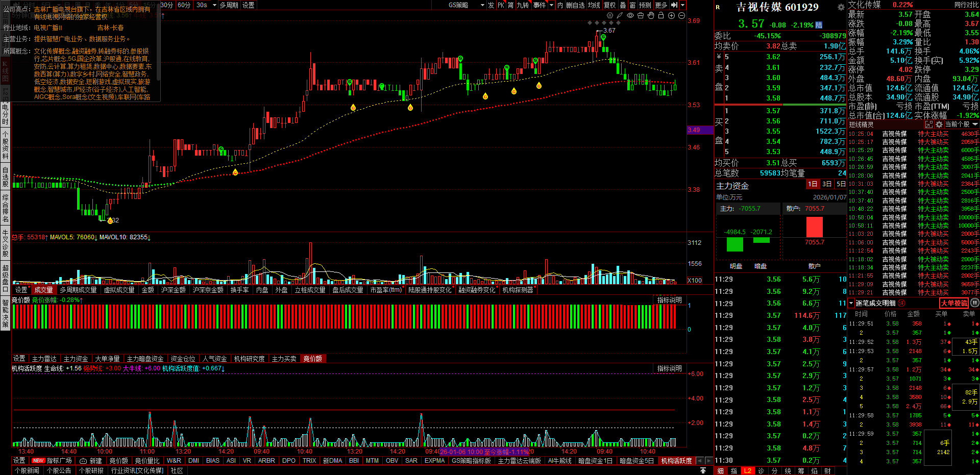Screen dimensions: 980x475
Task: Click the up-arrow icon at bottom bar
Action: coord(703,470)
